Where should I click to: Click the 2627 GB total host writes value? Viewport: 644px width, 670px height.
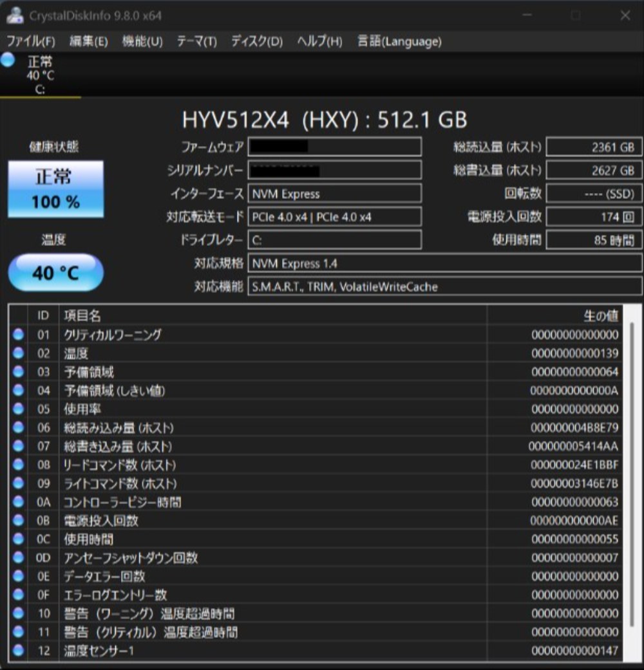coord(594,170)
